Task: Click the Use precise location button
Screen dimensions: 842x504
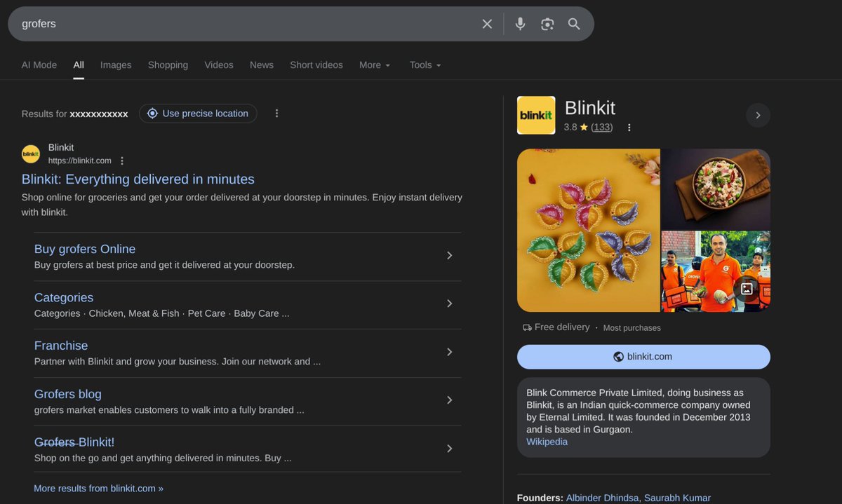Action: (x=198, y=114)
